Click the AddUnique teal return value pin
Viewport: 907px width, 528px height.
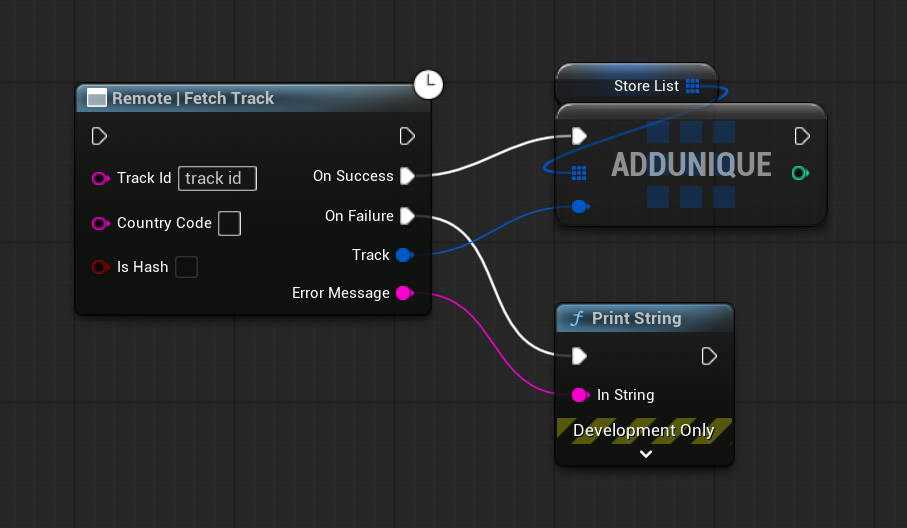click(799, 173)
